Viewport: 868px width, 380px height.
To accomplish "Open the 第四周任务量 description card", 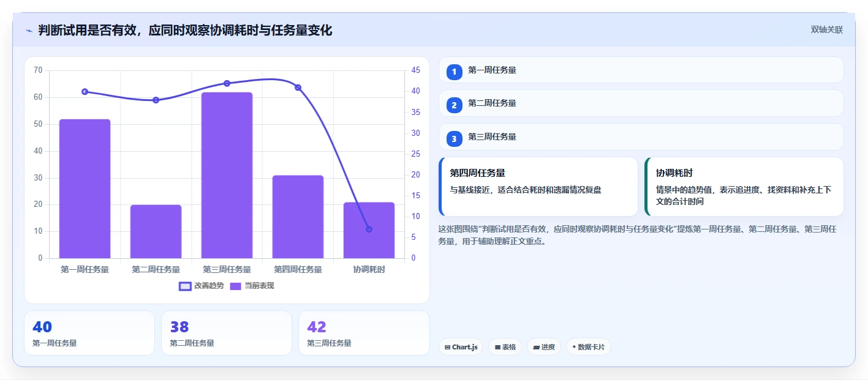I will click(538, 187).
